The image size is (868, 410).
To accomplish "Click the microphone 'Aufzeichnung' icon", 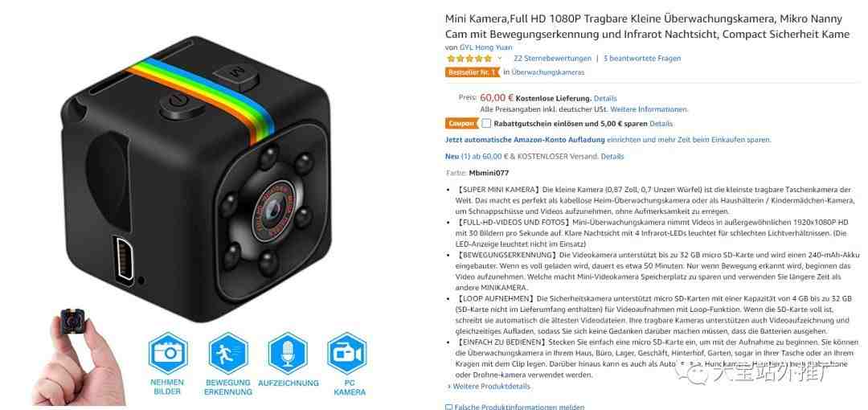I will point(287,353).
